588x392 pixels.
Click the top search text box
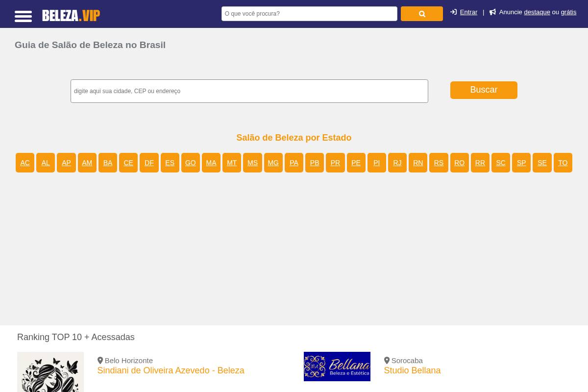(309, 14)
